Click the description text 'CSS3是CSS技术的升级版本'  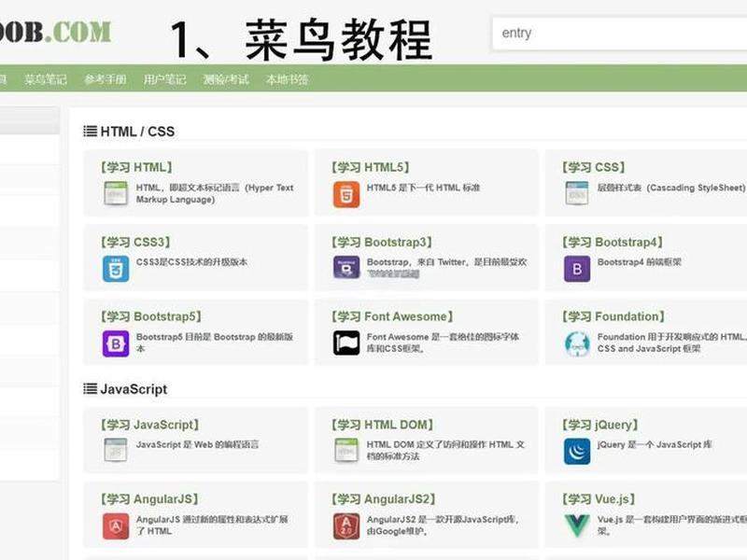[x=191, y=262]
